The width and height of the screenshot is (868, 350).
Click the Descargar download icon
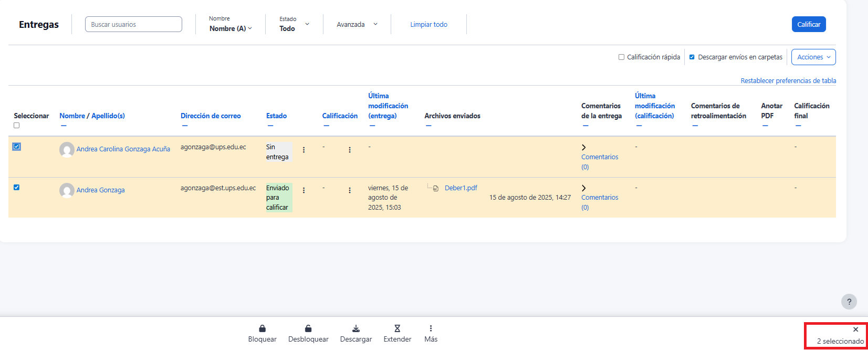point(355,328)
